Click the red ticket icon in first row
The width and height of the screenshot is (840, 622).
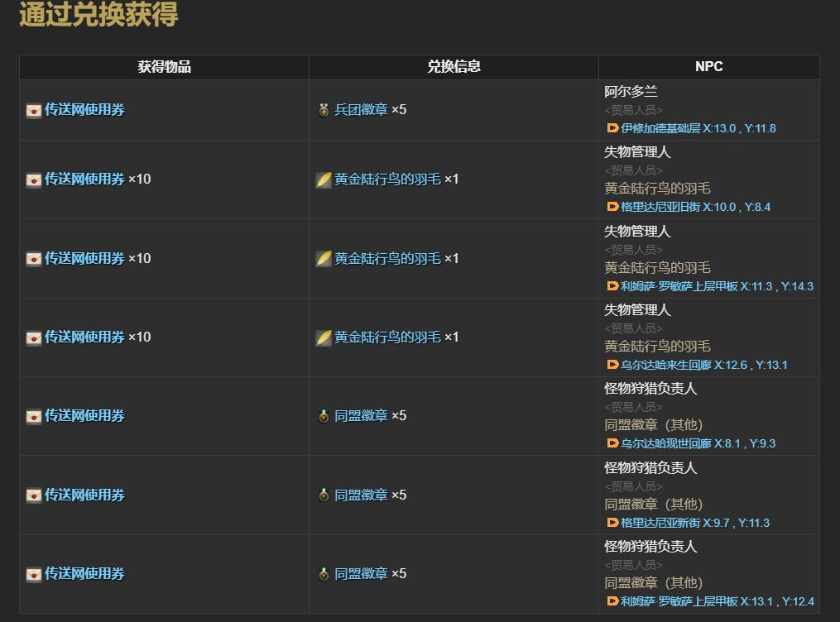pyautogui.click(x=33, y=109)
